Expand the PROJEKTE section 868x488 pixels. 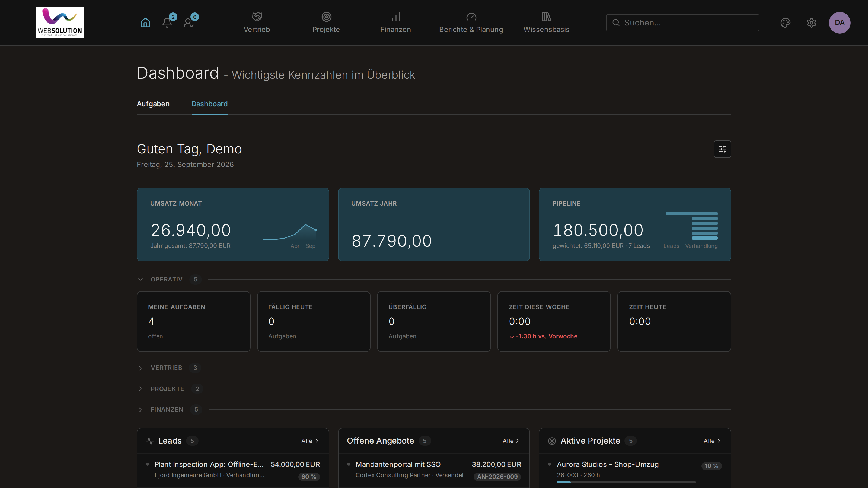tap(141, 389)
